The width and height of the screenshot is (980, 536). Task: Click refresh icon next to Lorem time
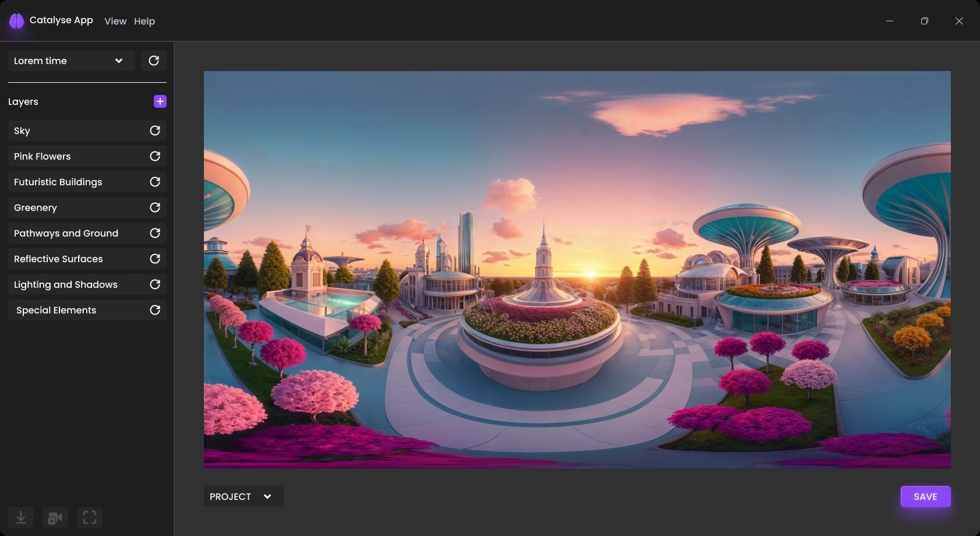point(154,61)
